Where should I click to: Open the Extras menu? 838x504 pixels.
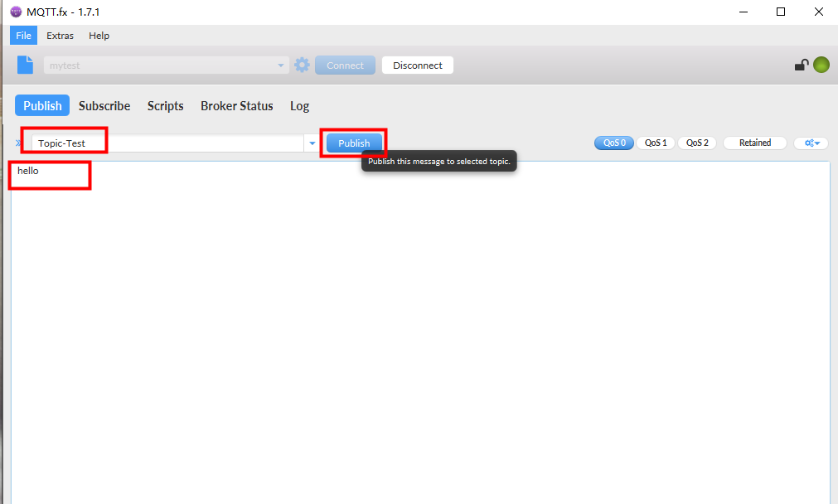60,36
